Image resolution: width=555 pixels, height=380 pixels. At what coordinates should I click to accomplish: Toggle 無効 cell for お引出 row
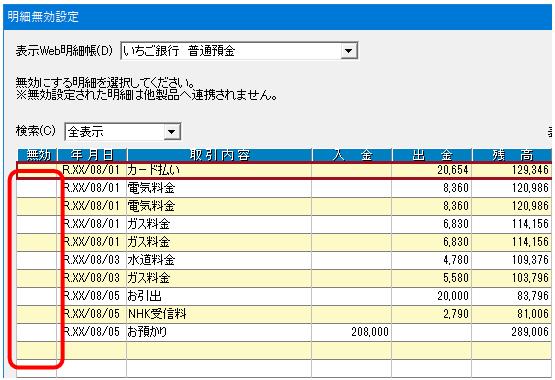click(x=37, y=296)
